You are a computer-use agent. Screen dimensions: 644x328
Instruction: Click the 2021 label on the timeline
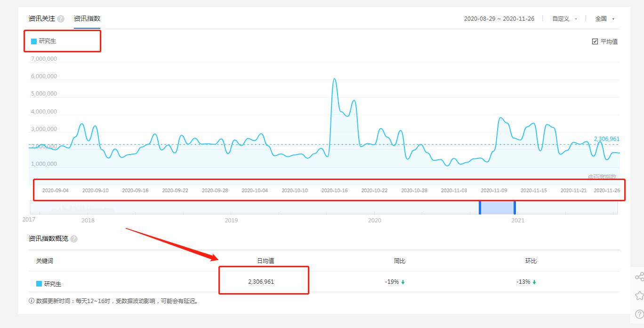point(517,220)
